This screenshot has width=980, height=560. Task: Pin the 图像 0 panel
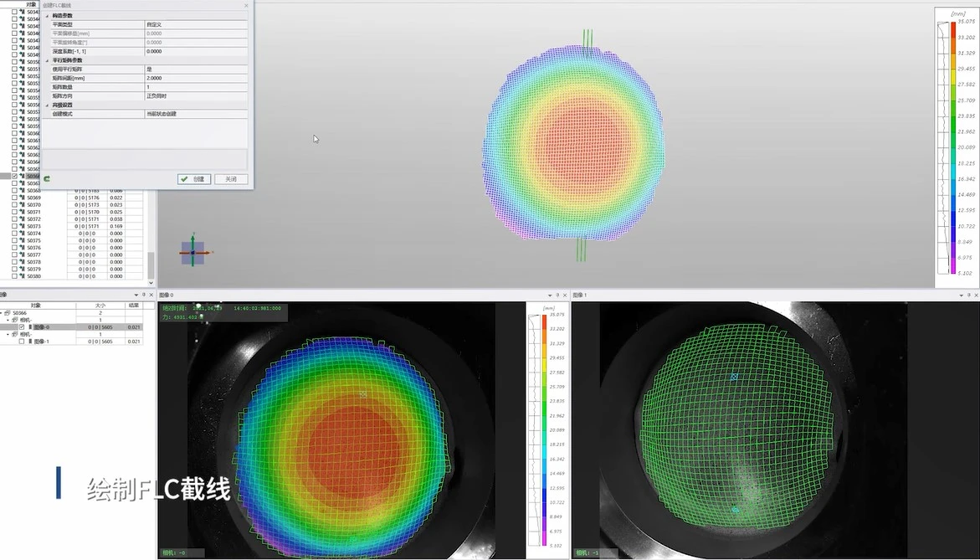tap(557, 295)
